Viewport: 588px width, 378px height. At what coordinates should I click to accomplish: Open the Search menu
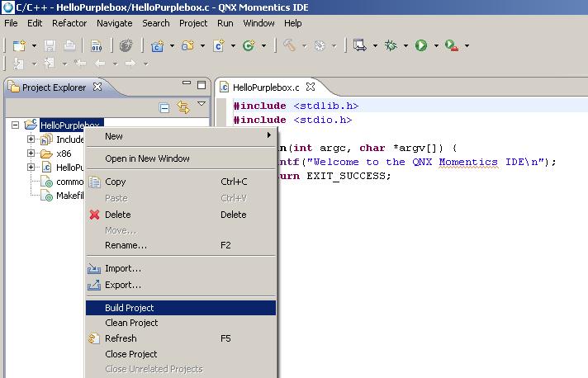tap(155, 23)
